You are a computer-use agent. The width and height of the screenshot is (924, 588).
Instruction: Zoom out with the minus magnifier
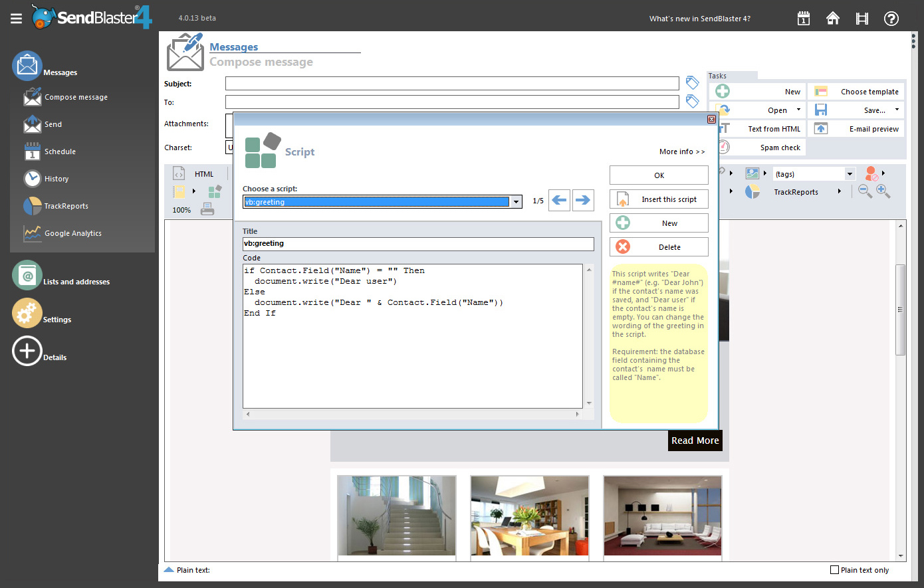coord(865,191)
